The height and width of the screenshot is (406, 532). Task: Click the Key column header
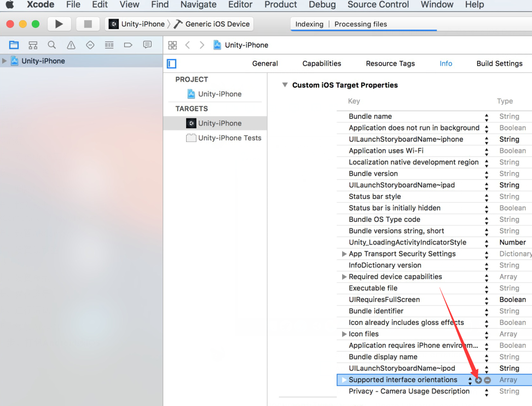point(354,101)
